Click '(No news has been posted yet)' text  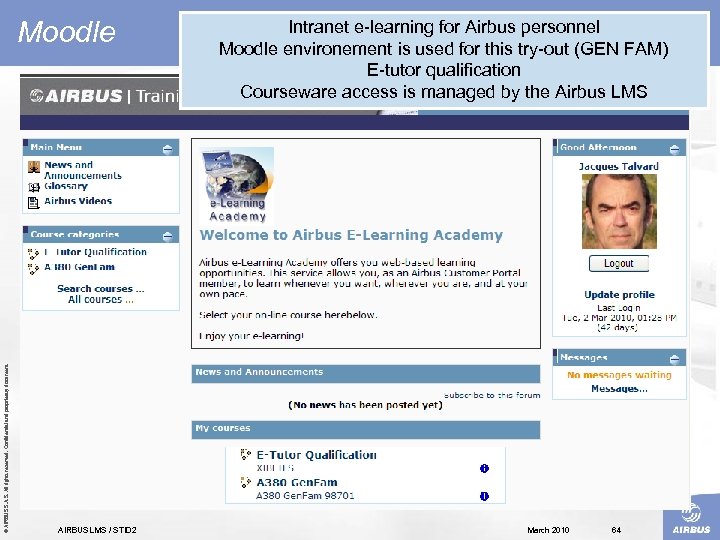[x=366, y=405]
